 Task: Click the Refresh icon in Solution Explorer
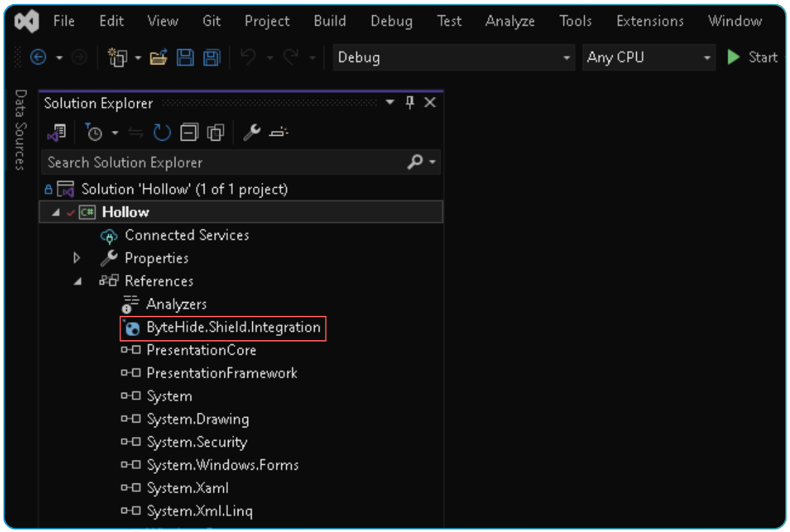click(161, 132)
